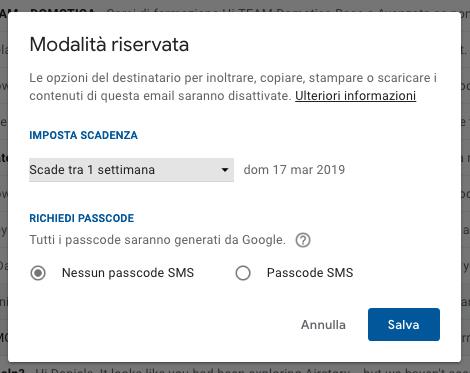Click the dimmed backdrop left of the dialog
This screenshot has height=373, width=470.
[4, 187]
